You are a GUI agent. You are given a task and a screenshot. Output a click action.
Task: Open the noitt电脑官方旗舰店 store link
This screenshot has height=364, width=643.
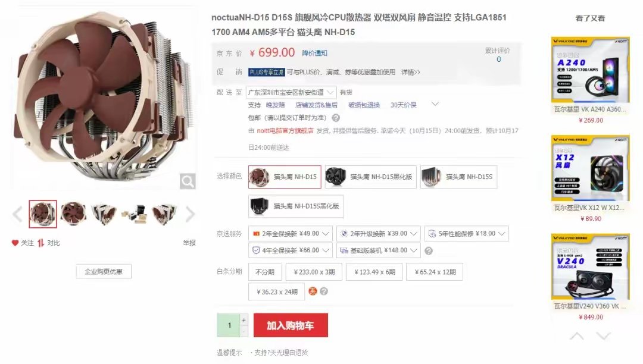tap(285, 131)
